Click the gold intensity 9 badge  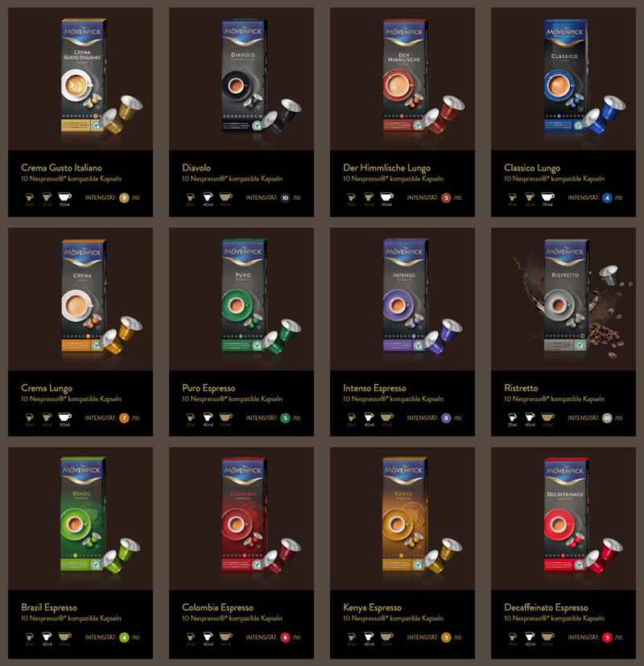click(124, 197)
